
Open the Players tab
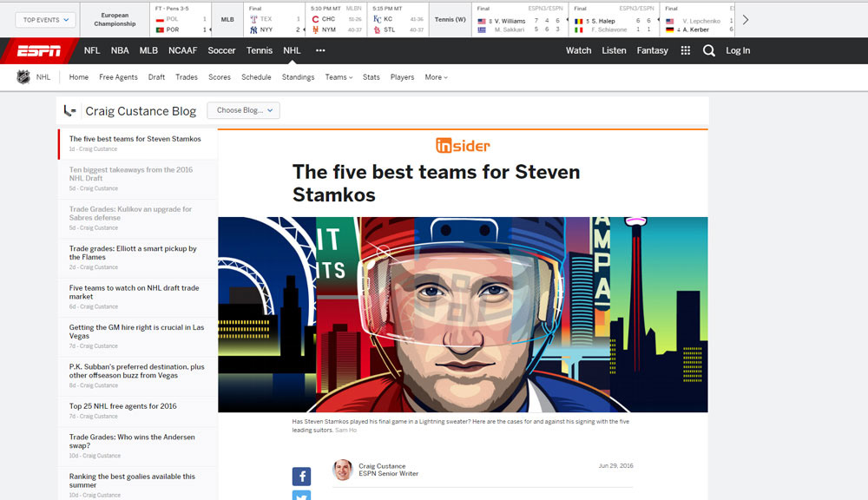(402, 77)
